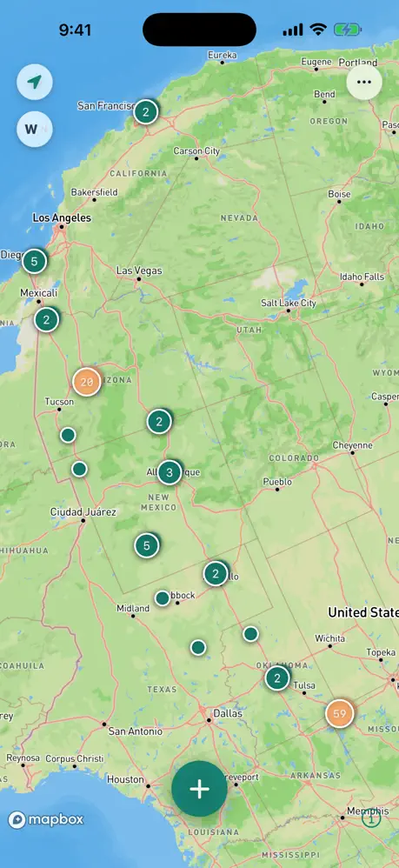Select the single pin northwest of OKLAHOMA label
The width and height of the screenshot is (399, 868).
point(250,634)
